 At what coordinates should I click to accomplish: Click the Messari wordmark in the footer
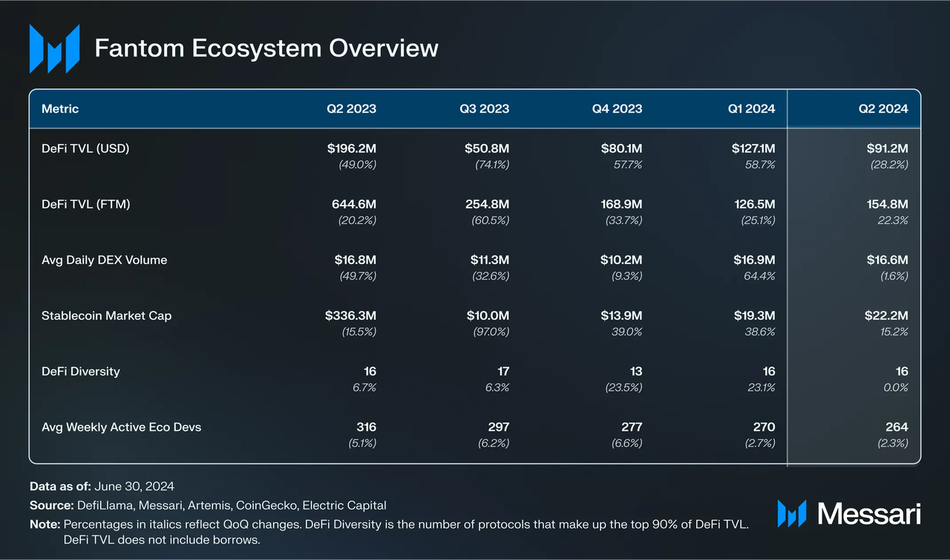pyautogui.click(x=868, y=513)
